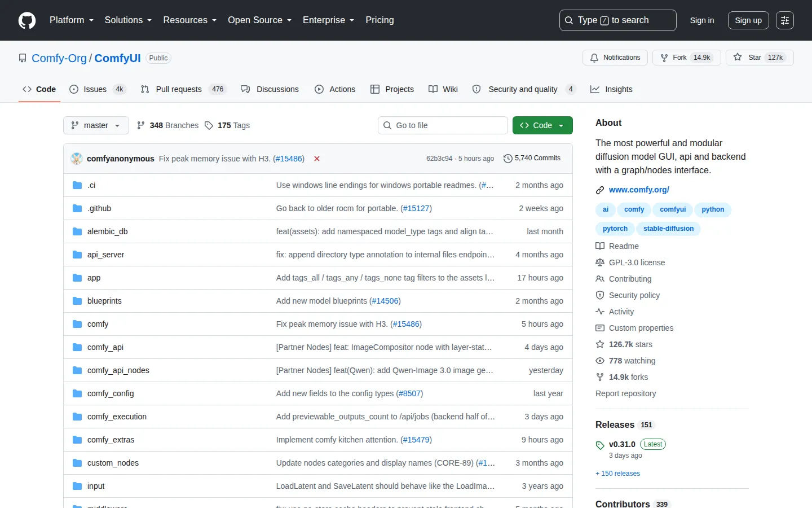Click the repository icon beside Comfy-Org
The width and height of the screenshot is (812, 508).
tap(23, 58)
